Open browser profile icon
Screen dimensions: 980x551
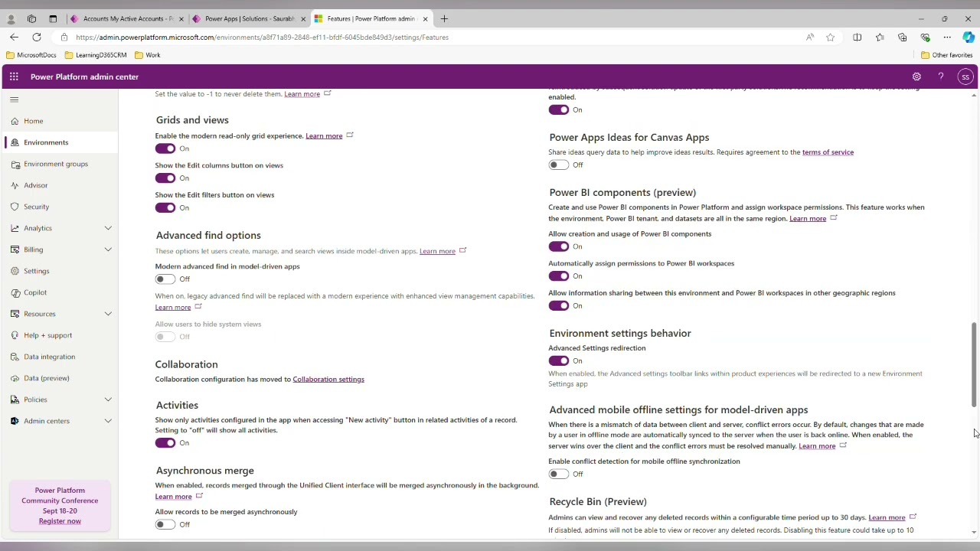[x=11, y=18]
